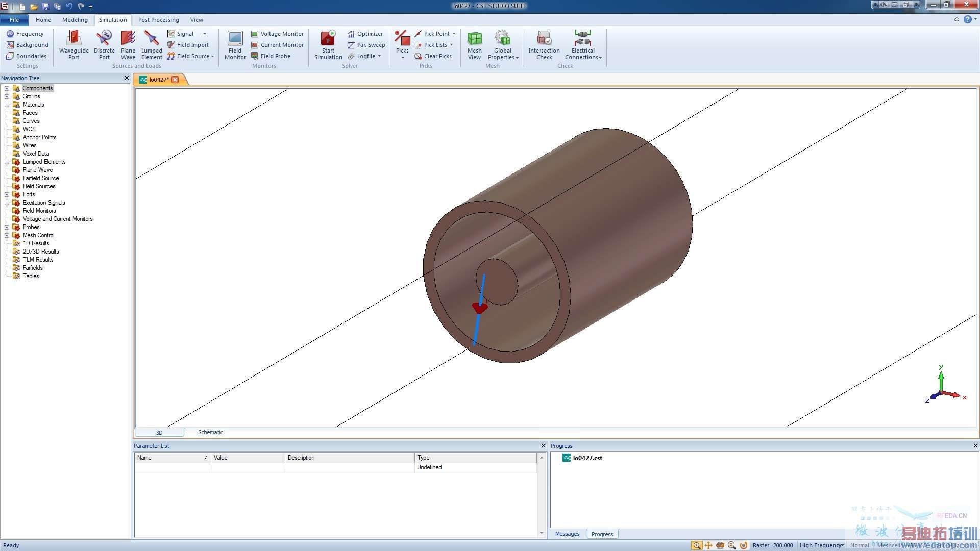
Task: Switch to the Modeling ribbon tab
Action: [75, 20]
